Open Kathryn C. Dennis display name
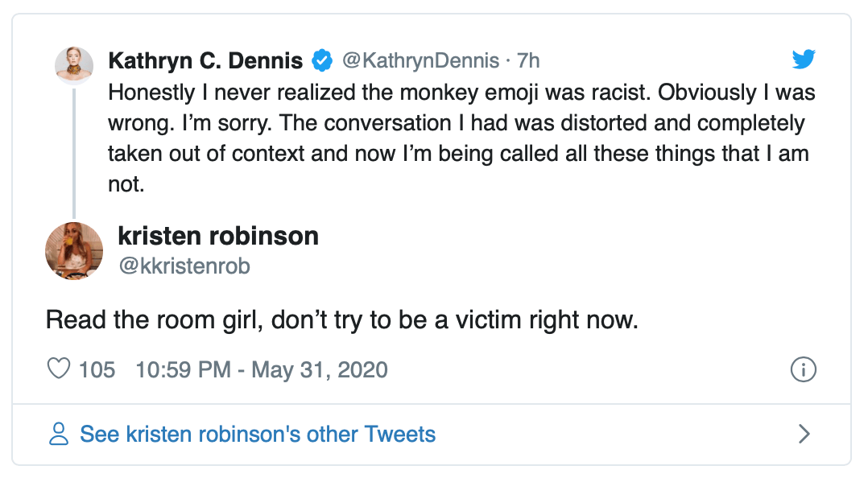 pos(205,60)
